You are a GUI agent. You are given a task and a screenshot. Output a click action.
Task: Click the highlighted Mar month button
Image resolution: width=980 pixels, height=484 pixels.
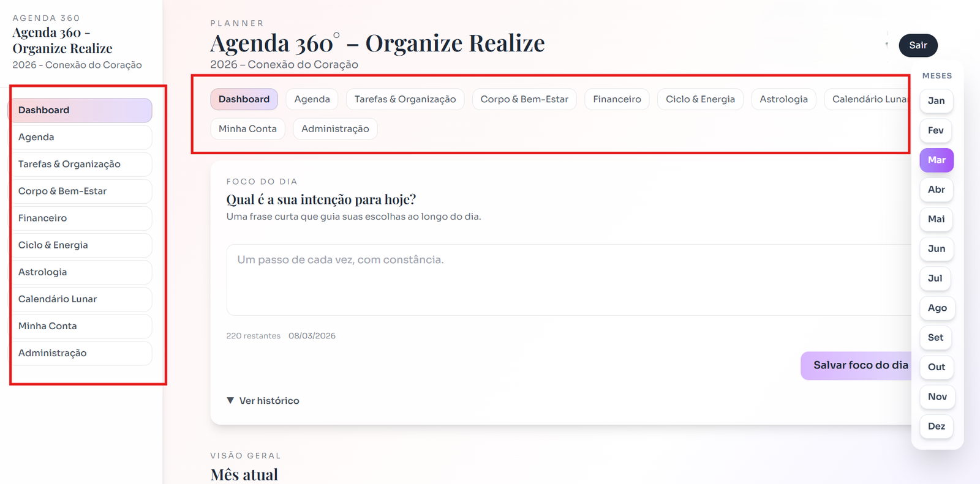tap(937, 160)
